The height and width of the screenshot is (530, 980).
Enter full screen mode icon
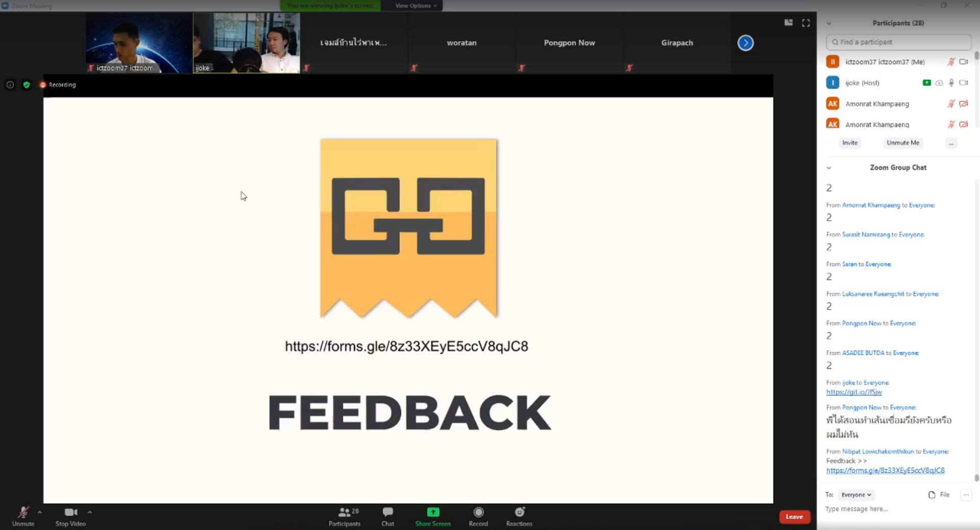(x=806, y=22)
